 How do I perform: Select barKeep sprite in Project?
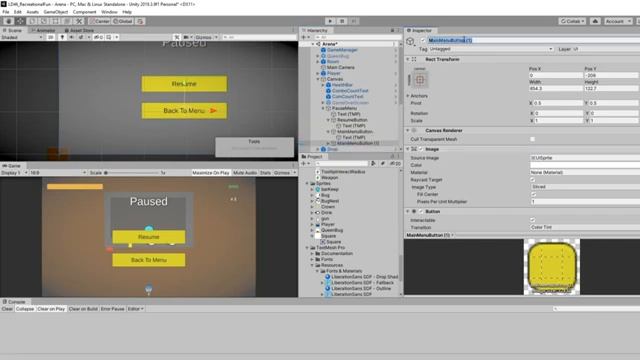point(330,189)
